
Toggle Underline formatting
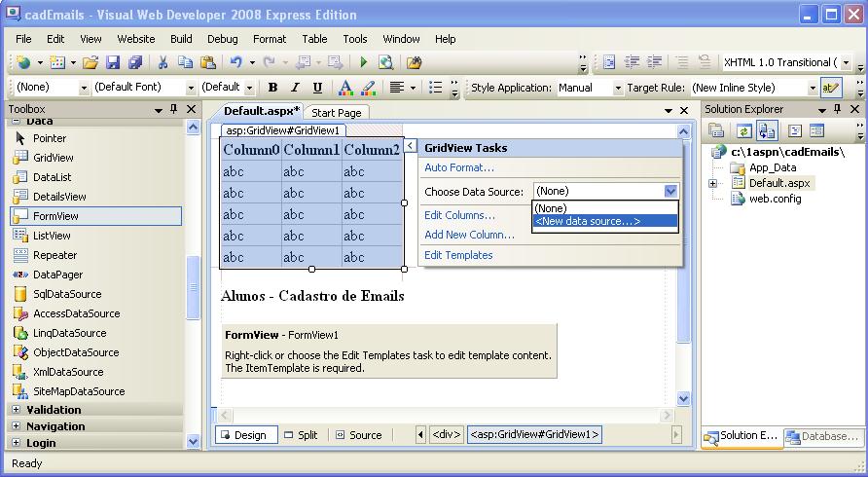pyautogui.click(x=317, y=88)
